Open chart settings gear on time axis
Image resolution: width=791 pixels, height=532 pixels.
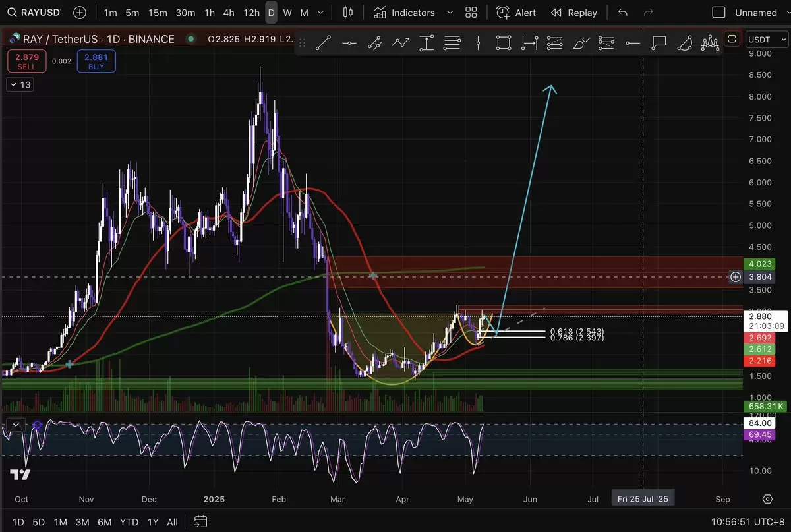(767, 499)
